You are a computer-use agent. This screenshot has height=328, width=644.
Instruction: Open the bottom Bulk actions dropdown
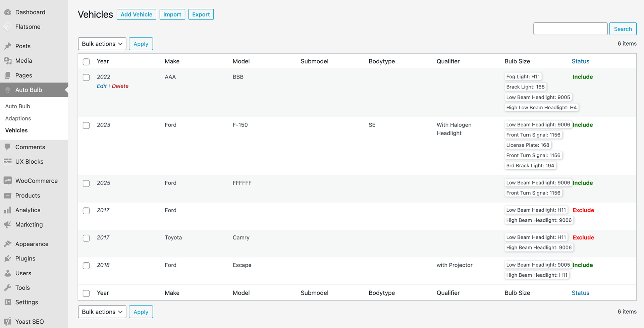click(x=102, y=312)
